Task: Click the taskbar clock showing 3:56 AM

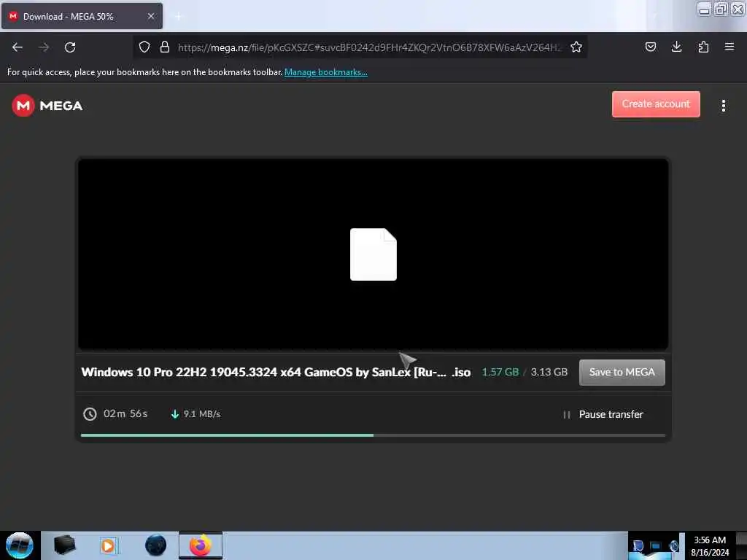Action: point(710,545)
